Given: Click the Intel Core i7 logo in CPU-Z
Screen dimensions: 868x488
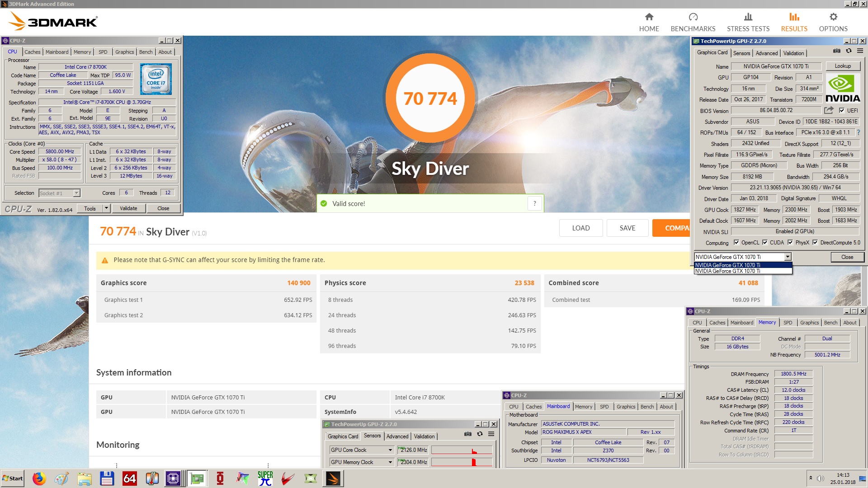Looking at the screenshot, I should click(x=156, y=79).
